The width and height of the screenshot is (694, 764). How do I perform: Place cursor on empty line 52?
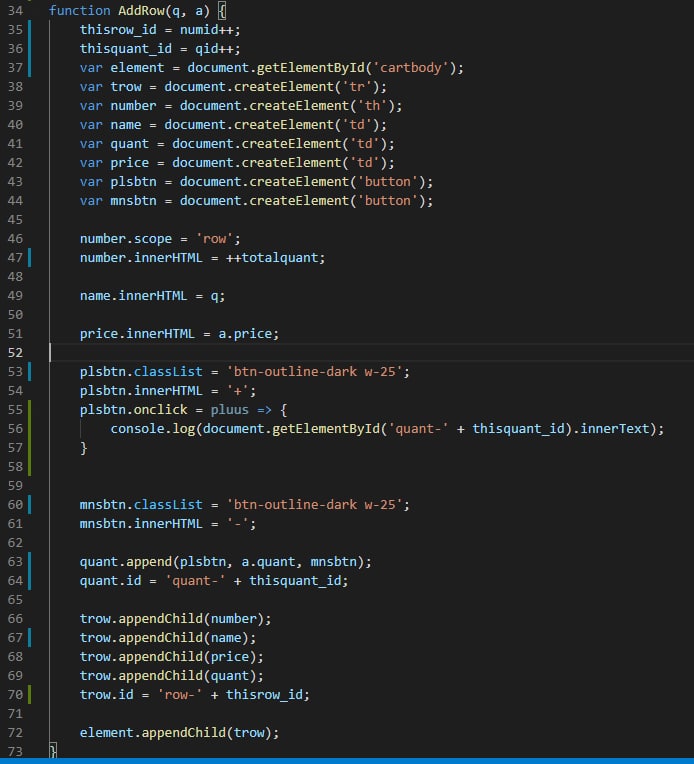[x=370, y=353]
